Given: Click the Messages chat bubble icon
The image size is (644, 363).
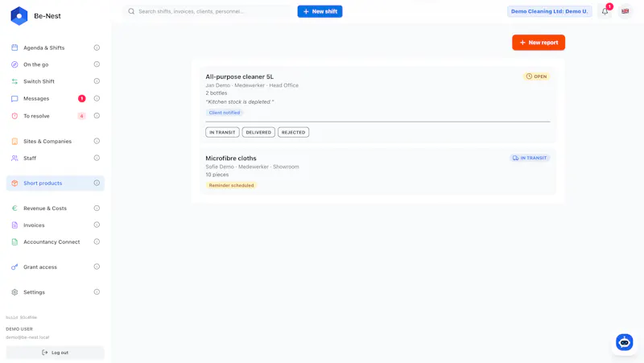Looking at the screenshot, I should coord(14,98).
